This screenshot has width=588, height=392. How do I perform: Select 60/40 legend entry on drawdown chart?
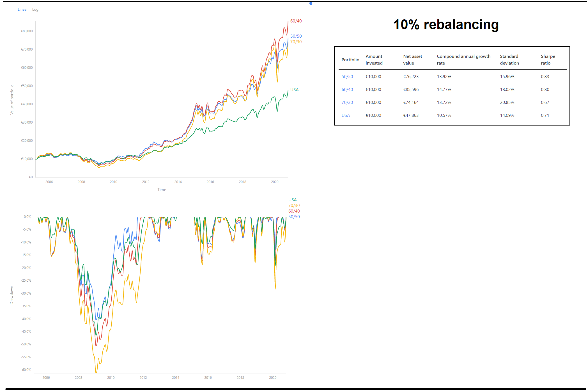pyautogui.click(x=294, y=211)
